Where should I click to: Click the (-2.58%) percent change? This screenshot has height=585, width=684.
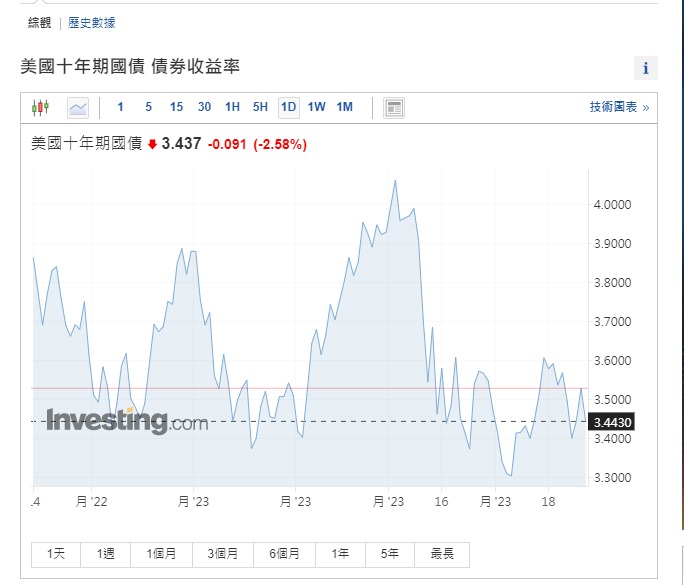[x=280, y=144]
